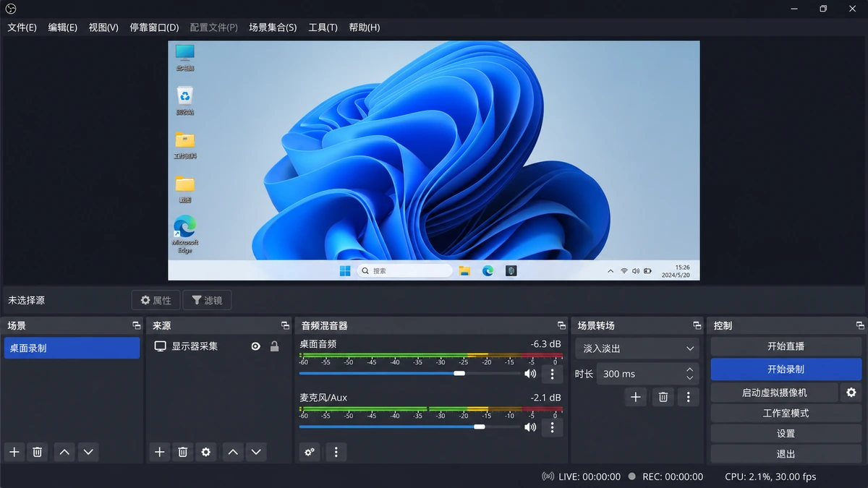The height and width of the screenshot is (488, 868).
Task: Click the REC: 00:00:00 status
Action: click(x=673, y=476)
